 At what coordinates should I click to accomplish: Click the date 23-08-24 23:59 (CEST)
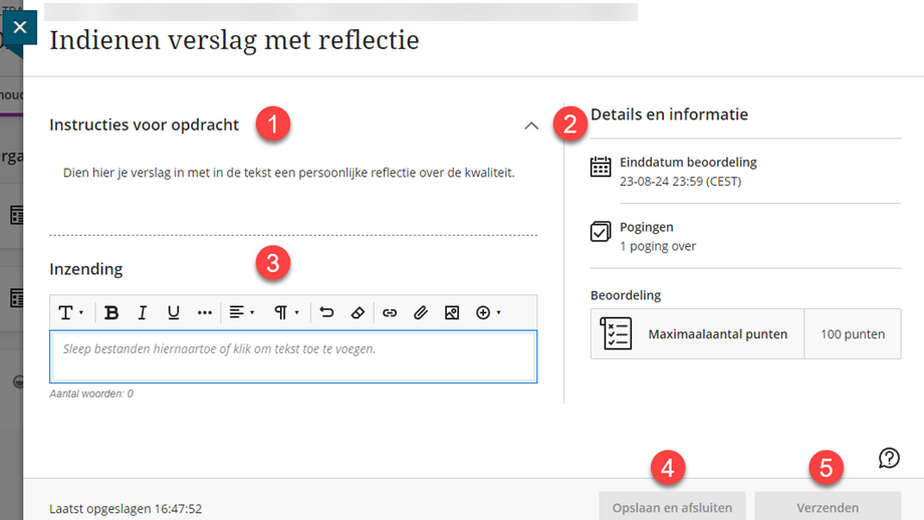681,181
